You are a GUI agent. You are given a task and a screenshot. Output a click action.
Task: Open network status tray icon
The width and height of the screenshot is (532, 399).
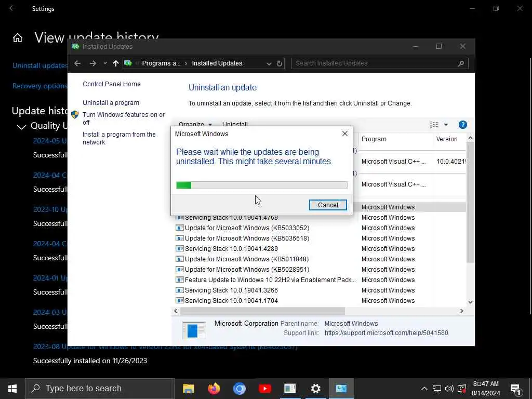click(436, 389)
